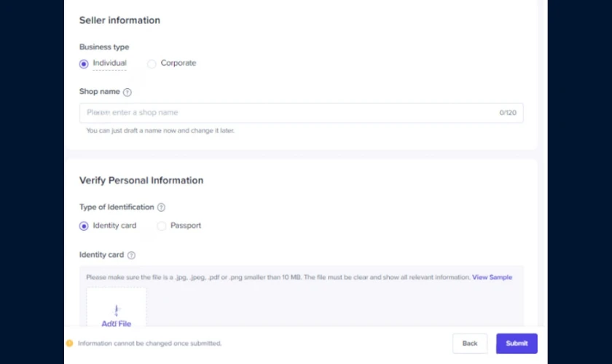Click the 0/120 character counter

[508, 113]
